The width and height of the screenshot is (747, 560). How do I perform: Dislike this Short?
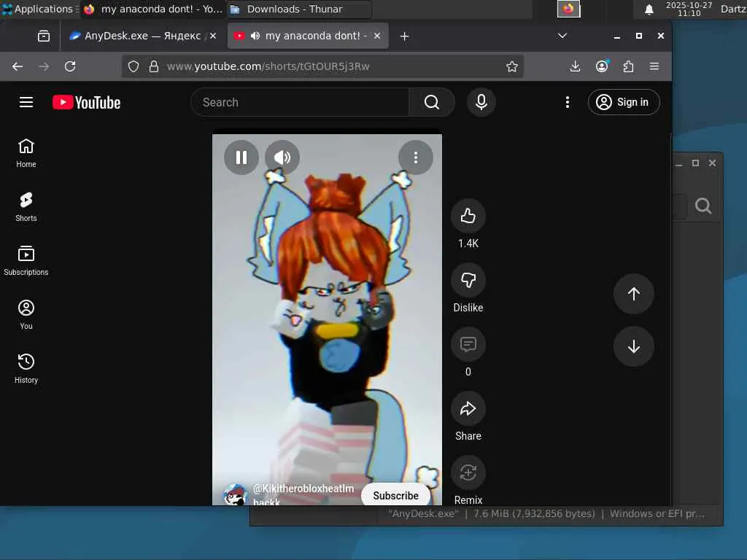[x=468, y=280]
